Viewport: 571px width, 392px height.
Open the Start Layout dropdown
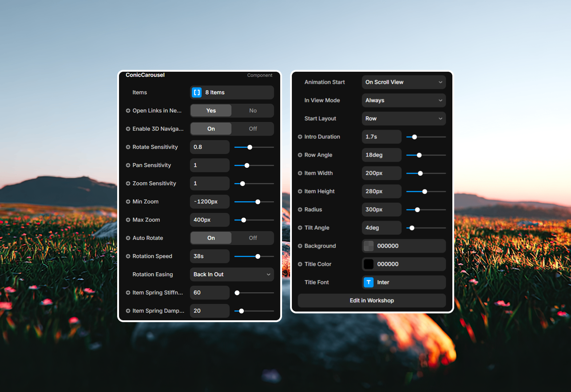click(x=404, y=119)
